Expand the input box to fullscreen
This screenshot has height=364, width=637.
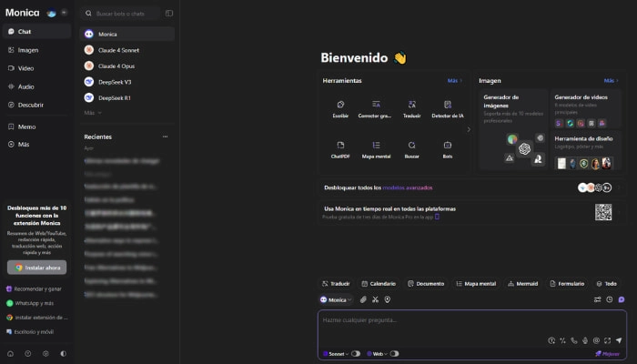(x=607, y=340)
